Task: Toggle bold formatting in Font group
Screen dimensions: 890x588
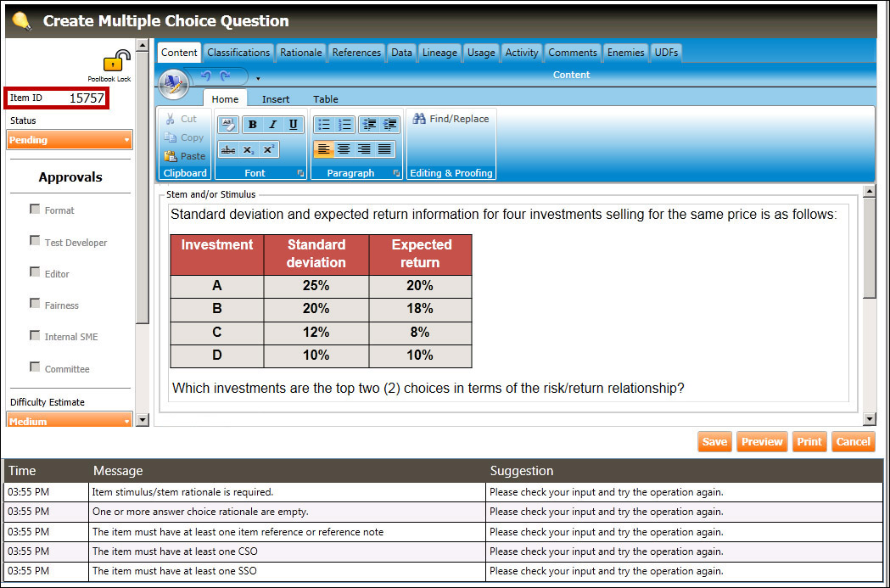Action: [x=252, y=125]
